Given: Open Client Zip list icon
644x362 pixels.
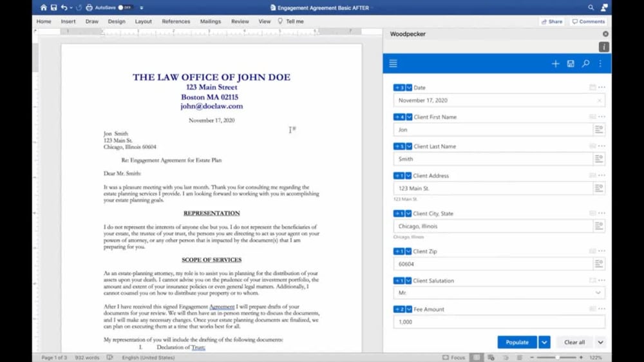Looking at the screenshot, I should coord(599,264).
